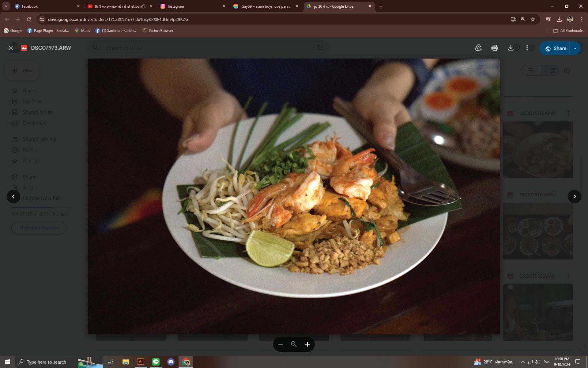The width and height of the screenshot is (588, 368).
Task: Open more actions three-dot menu in preview
Action: pyautogui.click(x=527, y=48)
